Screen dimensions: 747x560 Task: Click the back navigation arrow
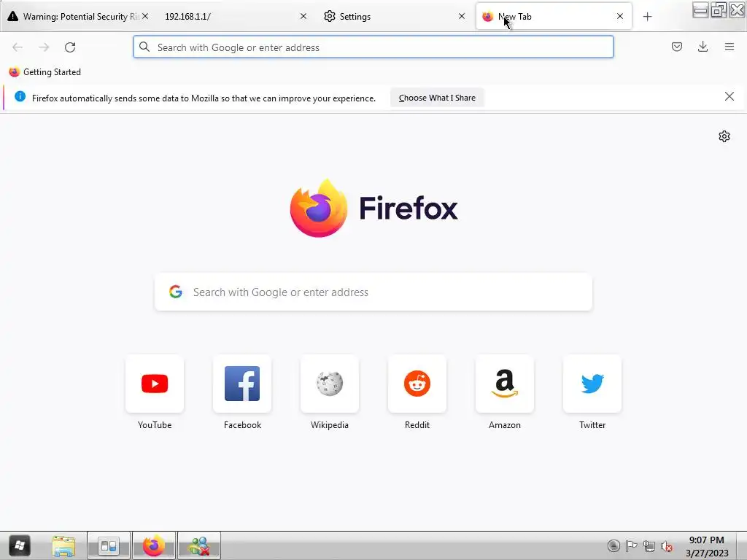(18, 47)
